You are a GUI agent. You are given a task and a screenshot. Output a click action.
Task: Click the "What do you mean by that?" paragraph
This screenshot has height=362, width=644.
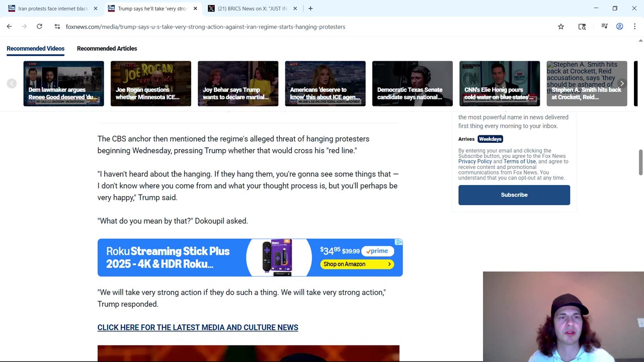pos(173,221)
